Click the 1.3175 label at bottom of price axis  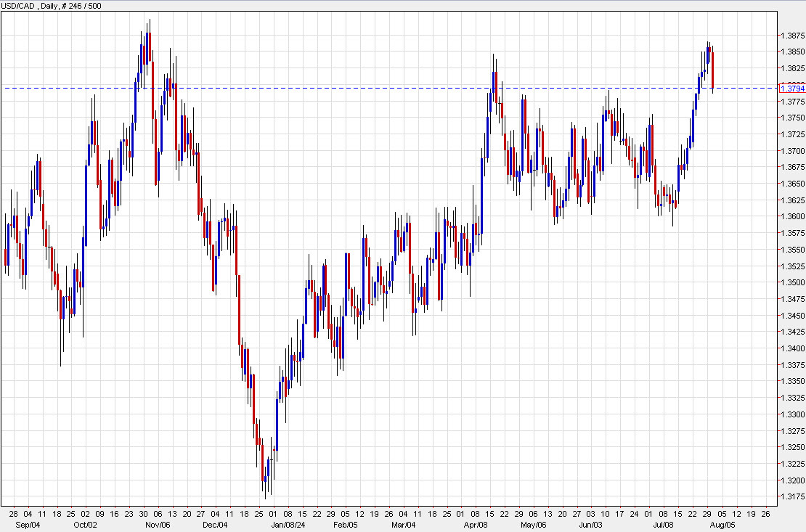(785, 496)
